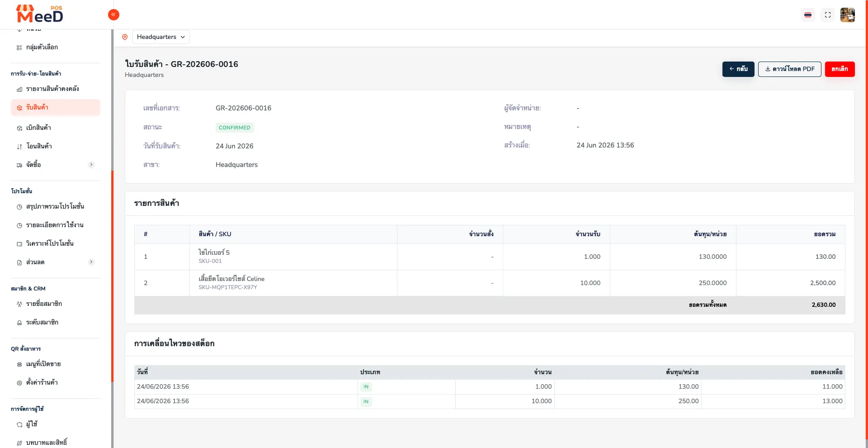
Task: Click the บทบาทและสิทธิ์ key icon
Action: pos(19,443)
